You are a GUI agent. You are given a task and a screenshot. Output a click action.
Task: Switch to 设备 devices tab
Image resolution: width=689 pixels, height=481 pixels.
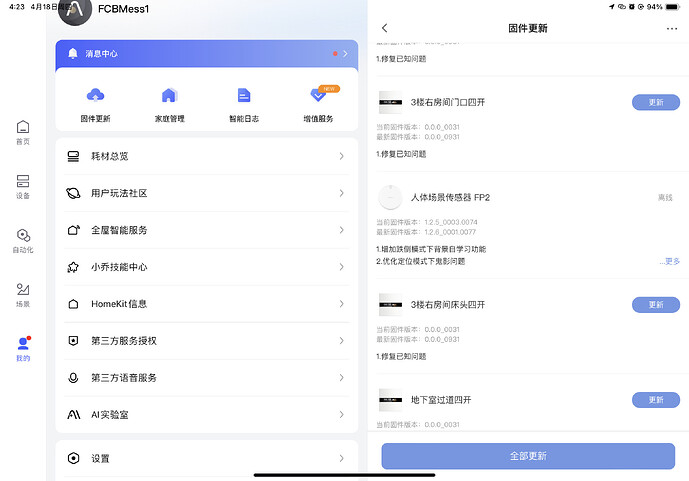23,187
